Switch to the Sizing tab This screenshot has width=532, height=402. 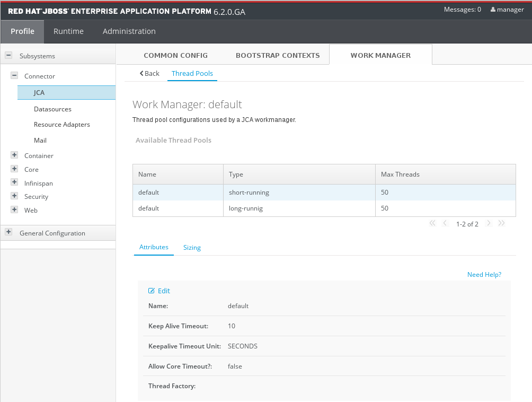point(192,248)
